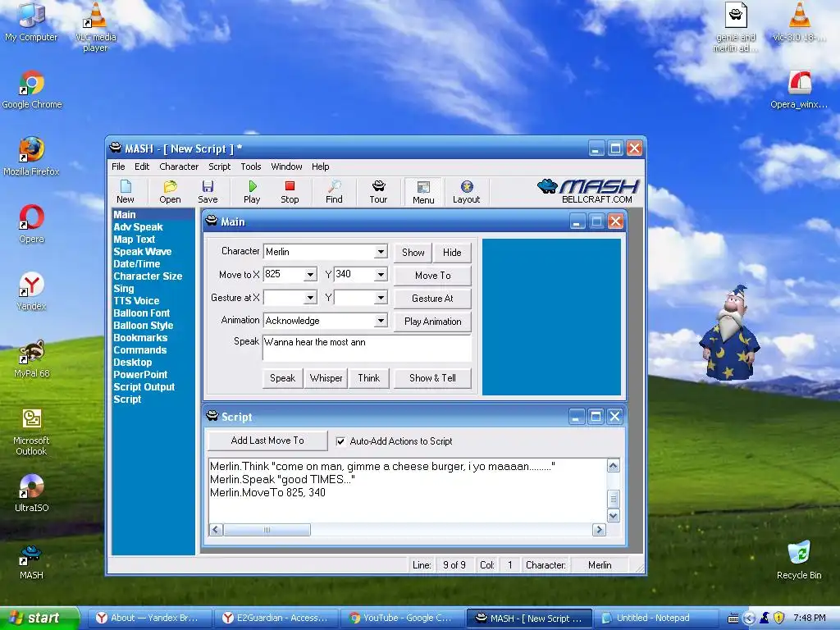Click the Gesture At button
Viewport: 840px width, 630px height.
(433, 299)
